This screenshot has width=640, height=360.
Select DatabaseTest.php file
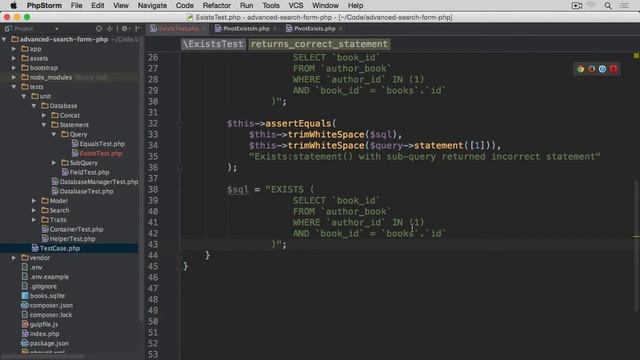point(86,191)
